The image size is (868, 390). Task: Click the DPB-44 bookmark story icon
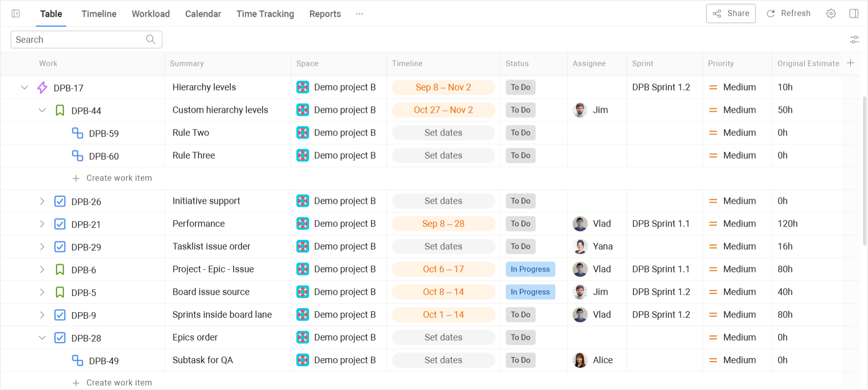(60, 110)
